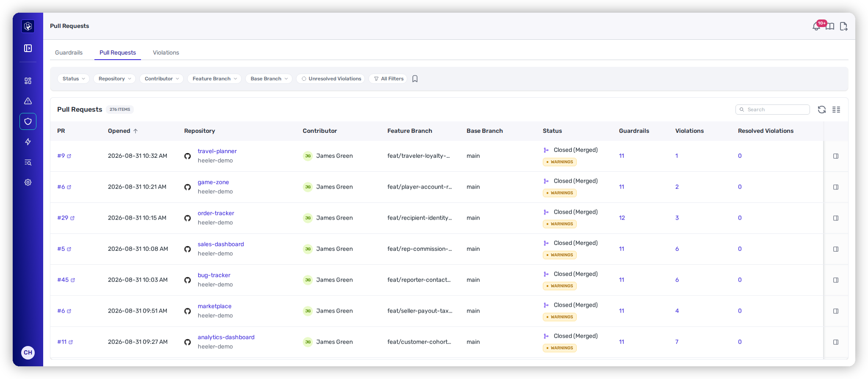Viewport: 868px width, 379px height.
Task: Click violations count 3 for order-tracker
Action: (677, 218)
